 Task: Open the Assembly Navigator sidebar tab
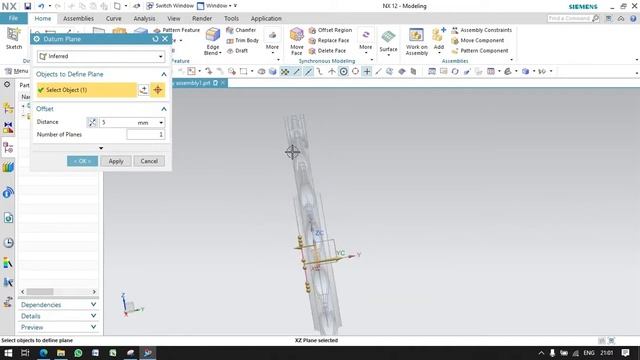coord(8,108)
